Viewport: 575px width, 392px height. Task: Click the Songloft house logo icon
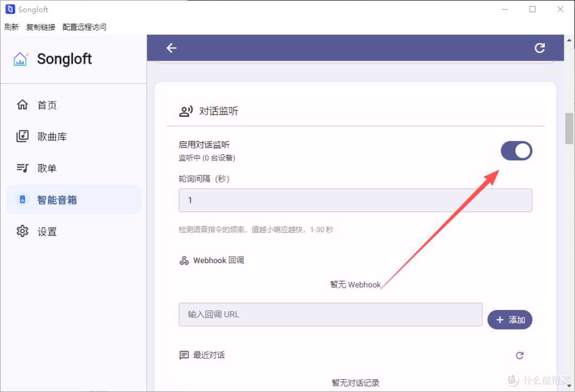pos(20,59)
